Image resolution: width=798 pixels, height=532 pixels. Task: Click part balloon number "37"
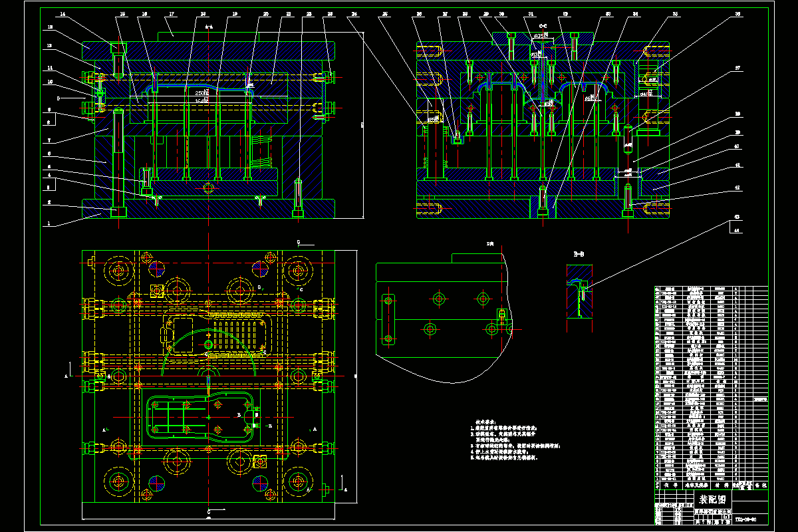(x=737, y=68)
